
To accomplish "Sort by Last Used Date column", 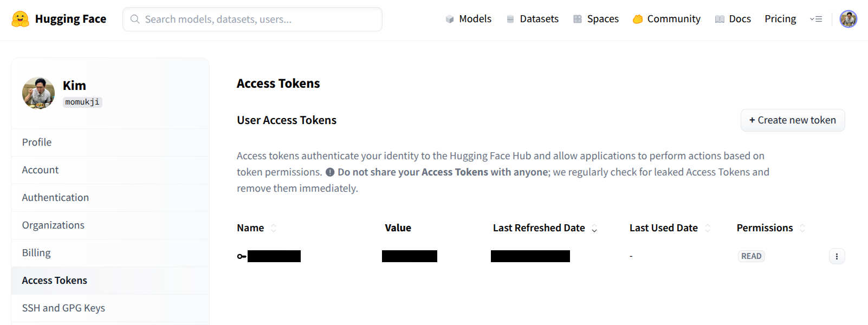I will 707,228.
